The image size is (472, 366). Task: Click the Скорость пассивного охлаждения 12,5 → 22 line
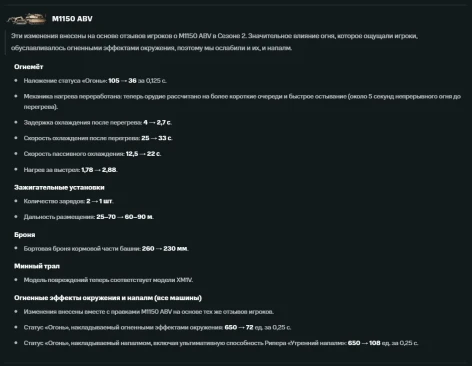92,154
